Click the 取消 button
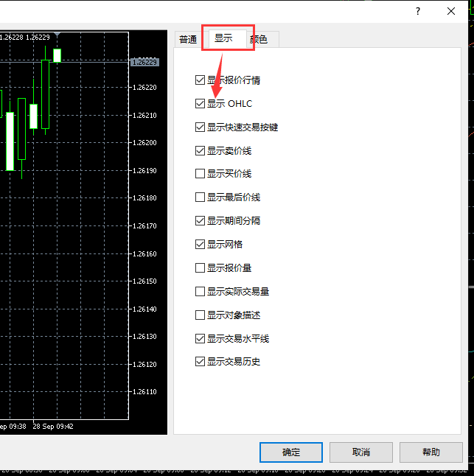Viewport: 474px width, 476px height. click(360, 452)
